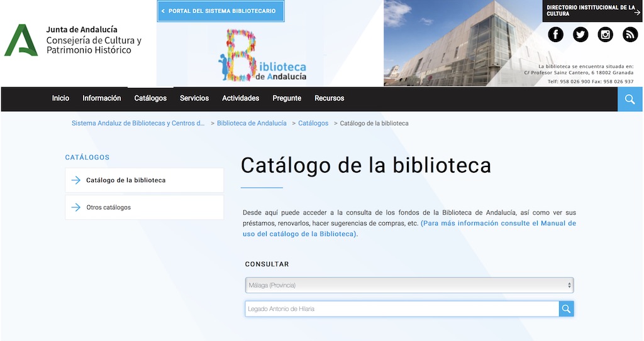Open the Málaga (Provincia) dropdown
The height and width of the screenshot is (341, 644).
[409, 285]
